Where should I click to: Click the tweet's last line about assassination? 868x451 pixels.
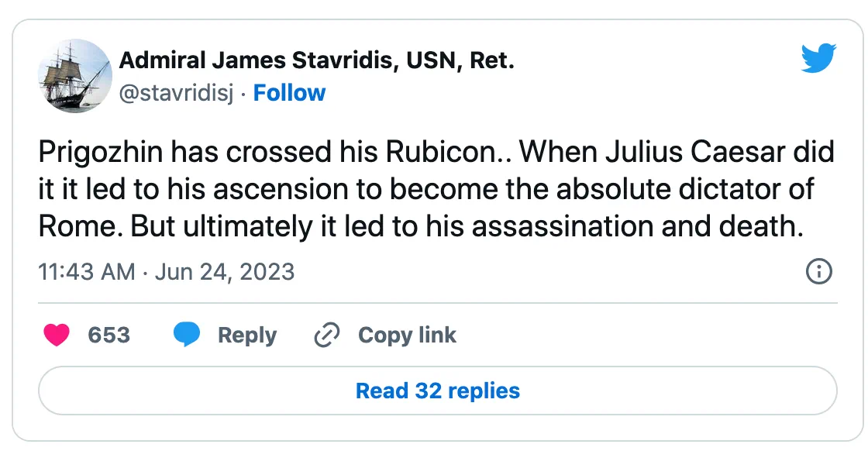418,225
